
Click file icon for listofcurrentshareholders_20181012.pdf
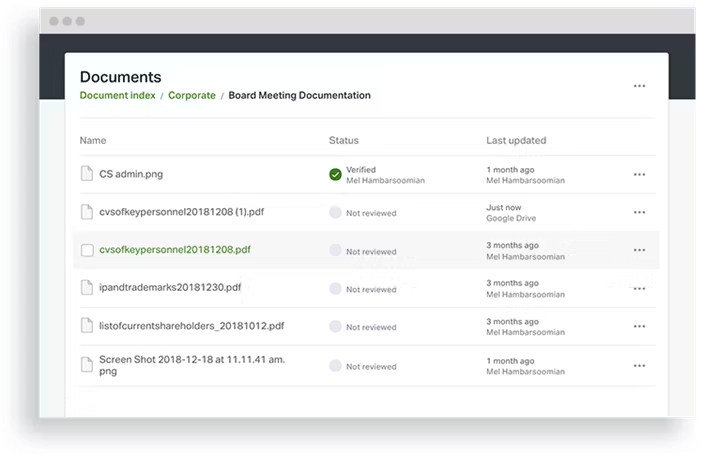pyautogui.click(x=87, y=326)
